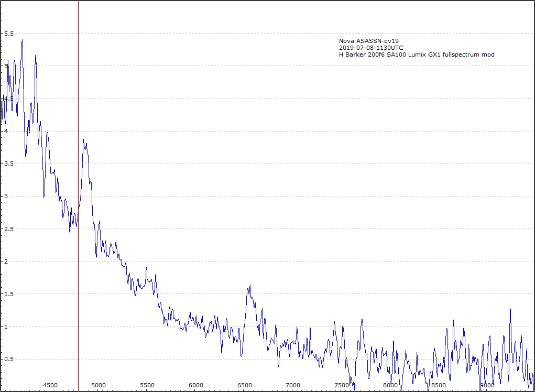Click the 0.5 y-axis label
535x392 pixels.
tap(9, 360)
